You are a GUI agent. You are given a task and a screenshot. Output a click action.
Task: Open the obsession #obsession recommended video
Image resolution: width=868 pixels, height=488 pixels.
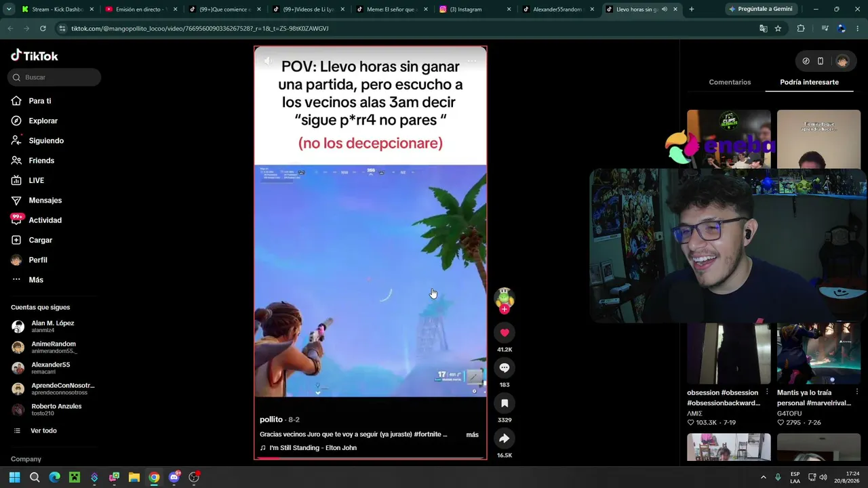tap(728, 353)
